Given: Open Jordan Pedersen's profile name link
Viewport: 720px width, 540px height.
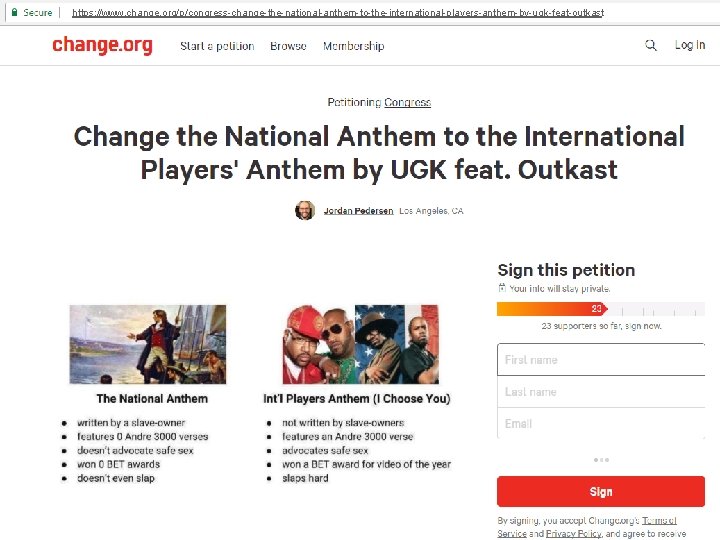Looking at the screenshot, I should coord(358,211).
